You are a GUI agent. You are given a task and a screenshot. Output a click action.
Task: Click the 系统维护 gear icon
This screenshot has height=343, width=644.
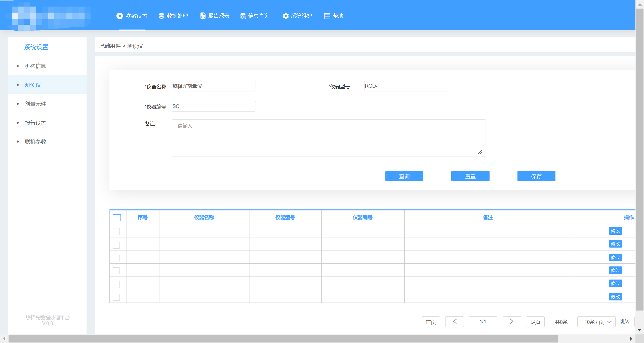286,16
